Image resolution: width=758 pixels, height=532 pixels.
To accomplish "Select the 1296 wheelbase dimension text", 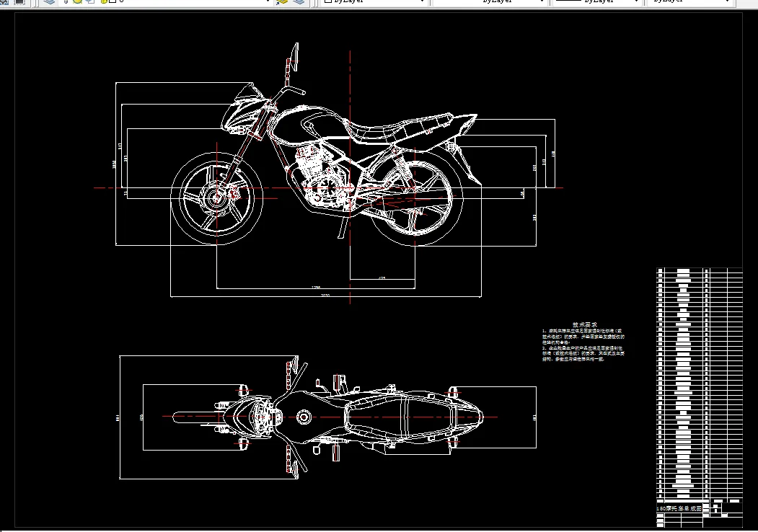I will pos(316,287).
